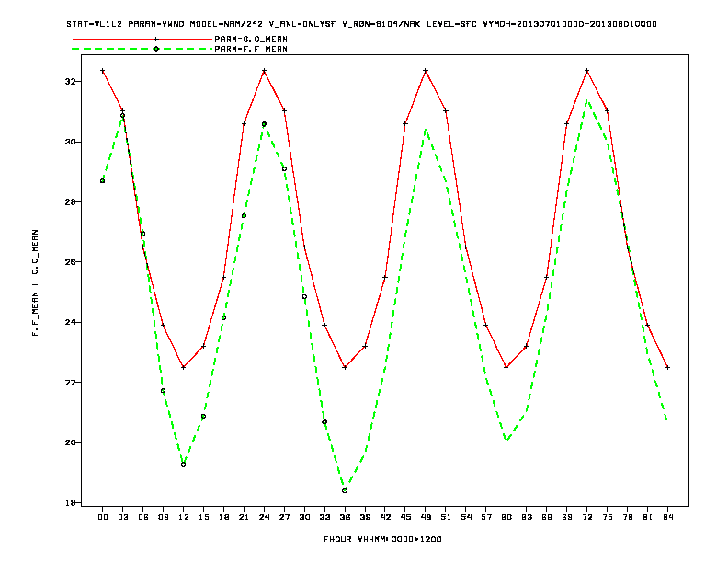
Task: Click x-axis tick label 06
Action: pyautogui.click(x=143, y=517)
